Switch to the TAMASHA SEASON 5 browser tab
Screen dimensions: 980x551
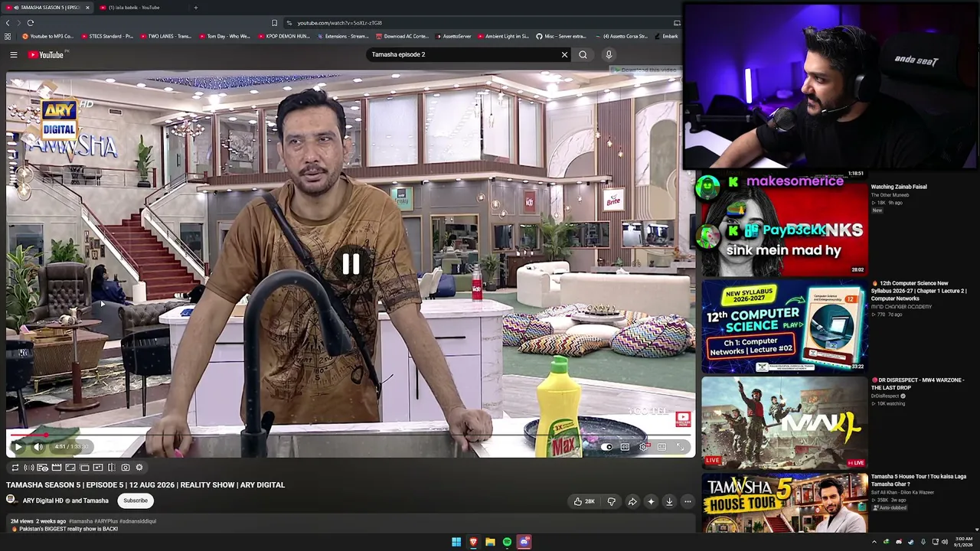[47, 8]
